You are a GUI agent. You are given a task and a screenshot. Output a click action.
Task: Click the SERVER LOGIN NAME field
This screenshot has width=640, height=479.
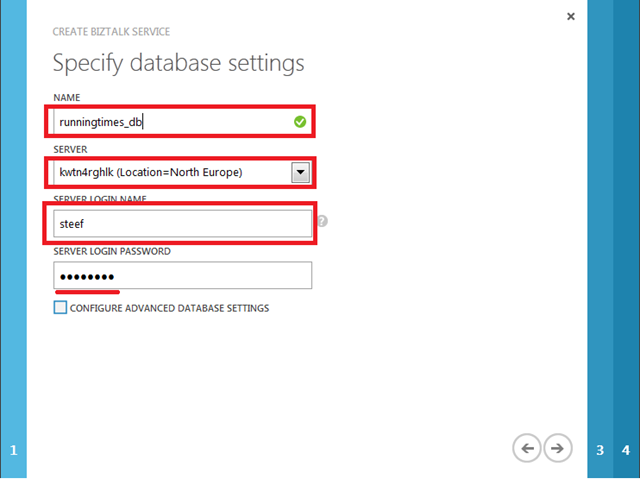pos(182,224)
